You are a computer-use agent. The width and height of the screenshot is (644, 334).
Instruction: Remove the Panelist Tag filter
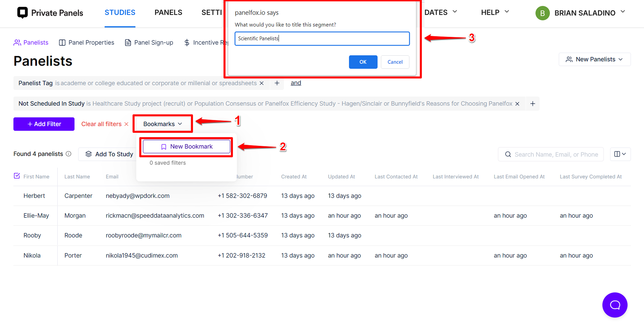tap(262, 83)
